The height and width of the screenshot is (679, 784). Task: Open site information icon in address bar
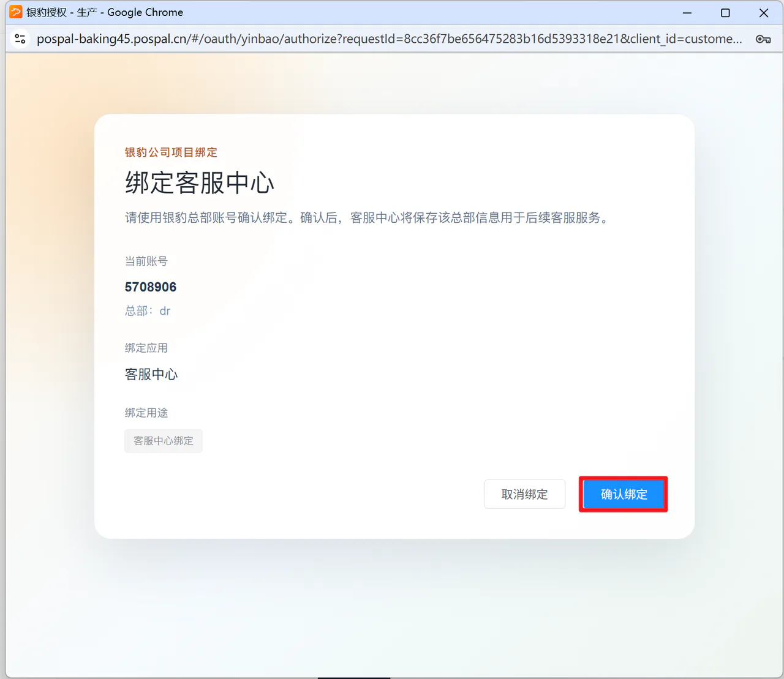pos(20,39)
